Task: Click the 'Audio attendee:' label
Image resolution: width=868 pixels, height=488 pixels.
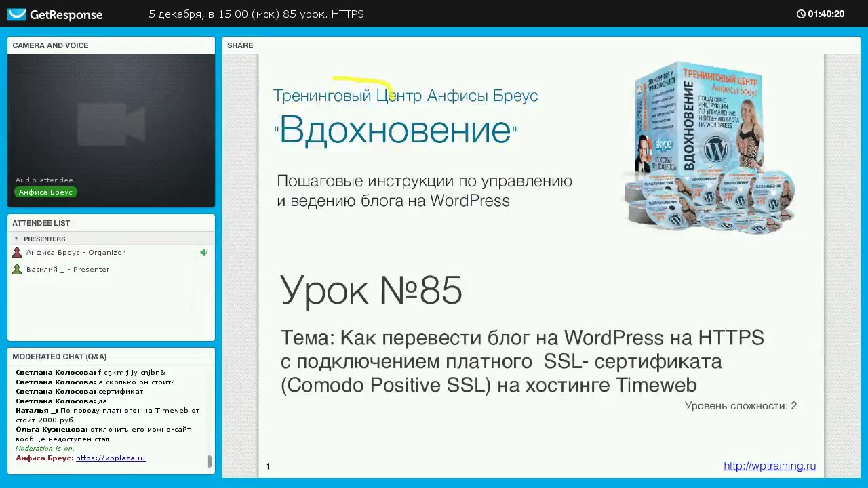Action: coord(45,180)
